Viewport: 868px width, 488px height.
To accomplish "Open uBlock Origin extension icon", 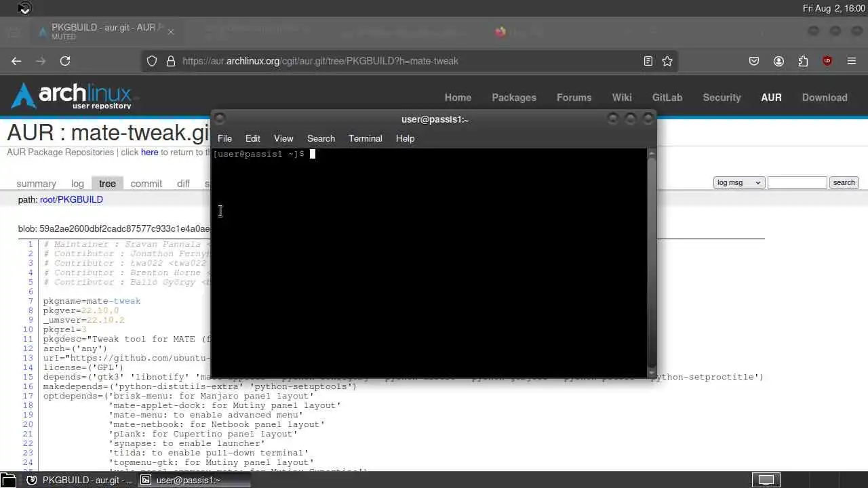I will click(x=827, y=61).
